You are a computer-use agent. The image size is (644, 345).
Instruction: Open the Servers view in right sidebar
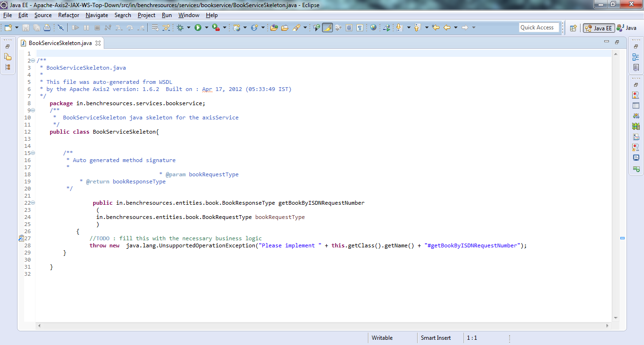(636, 116)
